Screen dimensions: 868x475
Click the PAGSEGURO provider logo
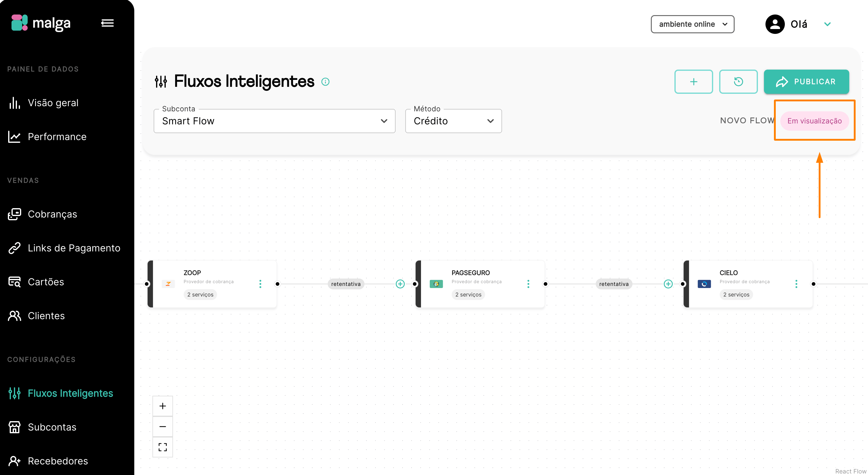point(436,284)
